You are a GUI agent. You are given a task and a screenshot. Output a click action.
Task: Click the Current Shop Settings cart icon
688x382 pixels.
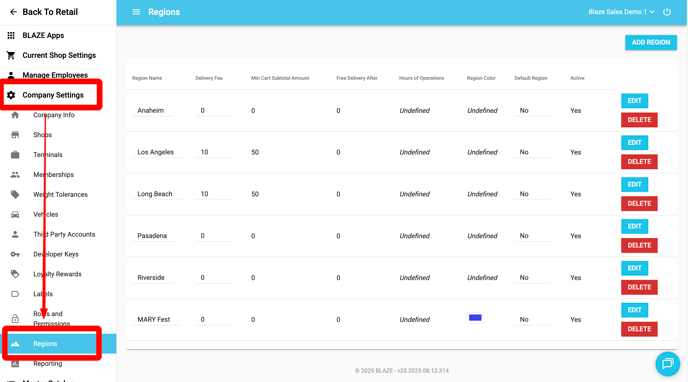(x=11, y=55)
